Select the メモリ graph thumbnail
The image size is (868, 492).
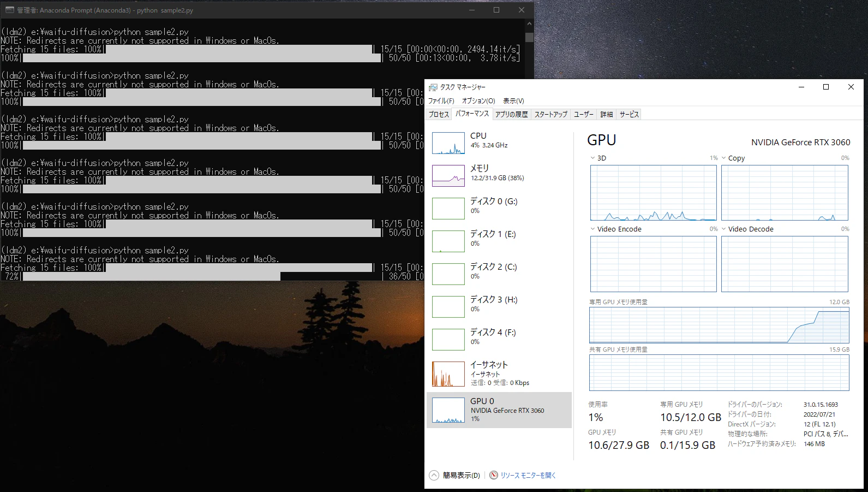[448, 176]
